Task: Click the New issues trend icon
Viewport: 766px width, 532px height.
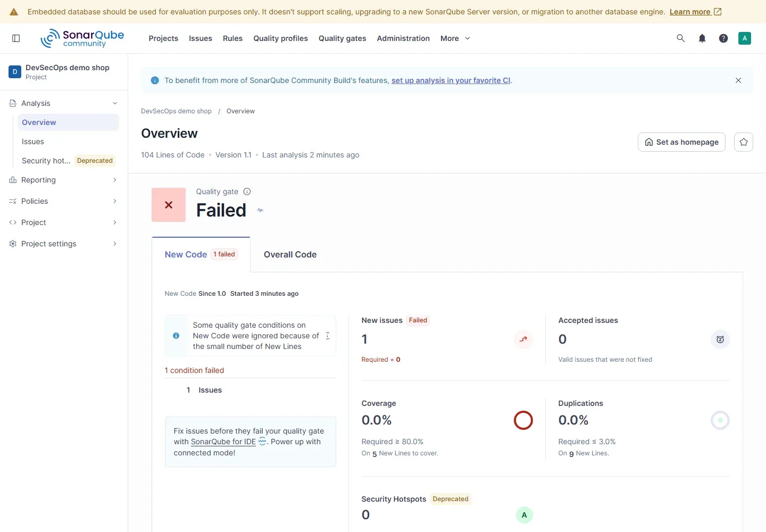Action: [523, 339]
